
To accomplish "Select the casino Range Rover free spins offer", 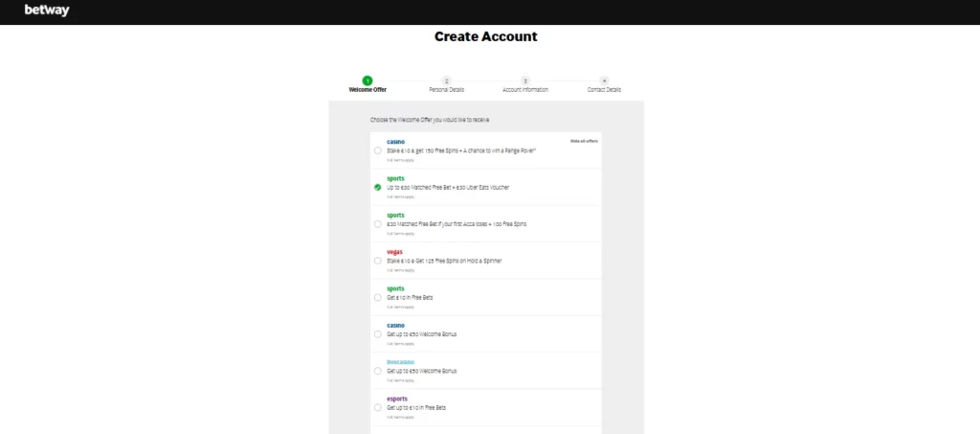I will (377, 150).
